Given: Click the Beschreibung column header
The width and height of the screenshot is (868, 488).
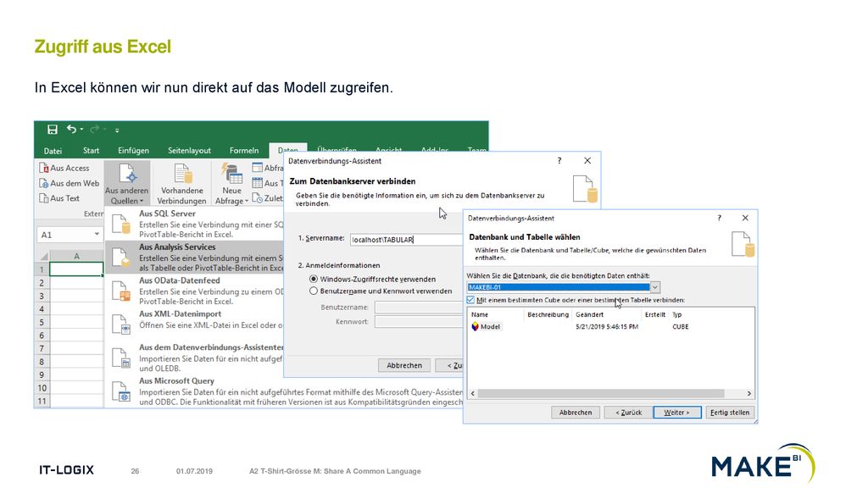Looking at the screenshot, I should (x=548, y=314).
